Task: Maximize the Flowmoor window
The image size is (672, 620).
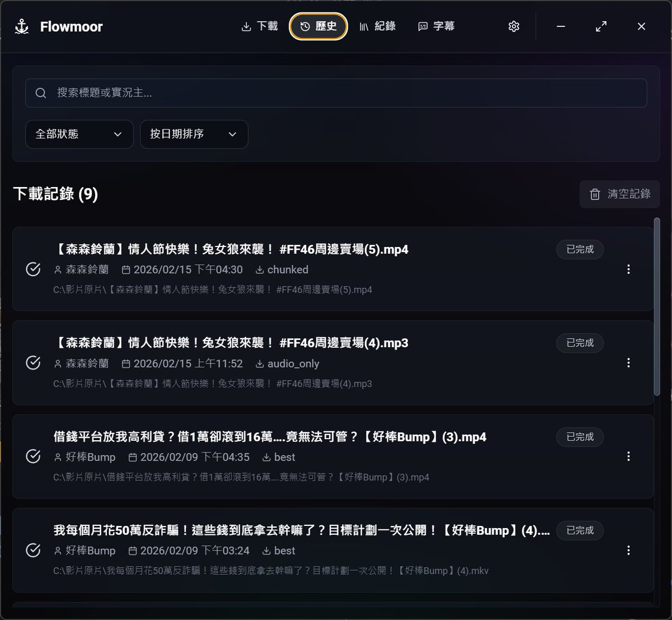Action: coord(601,26)
